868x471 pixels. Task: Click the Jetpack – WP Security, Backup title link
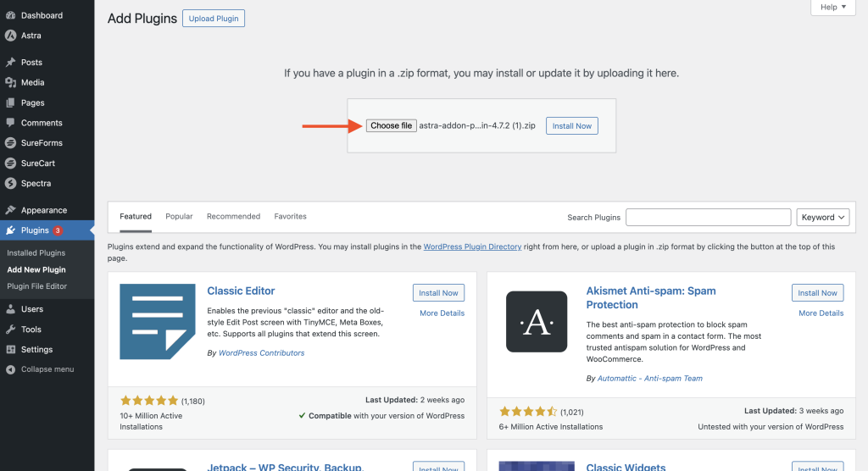point(285,467)
